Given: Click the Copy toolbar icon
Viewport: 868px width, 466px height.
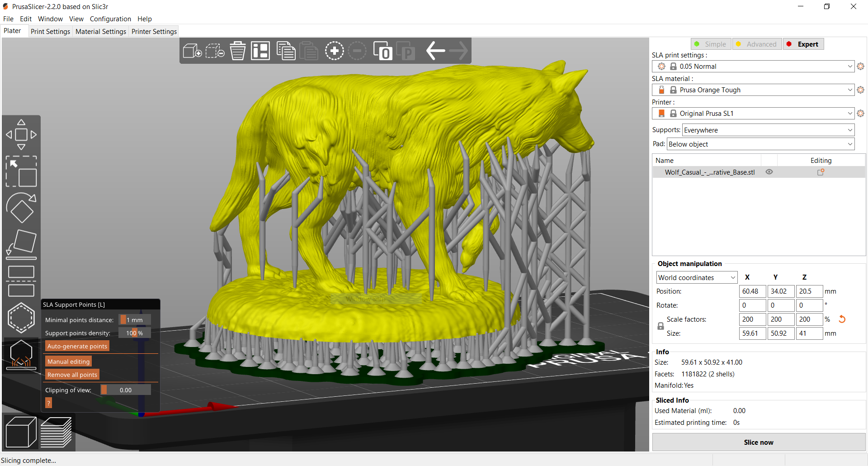Looking at the screenshot, I should (286, 51).
